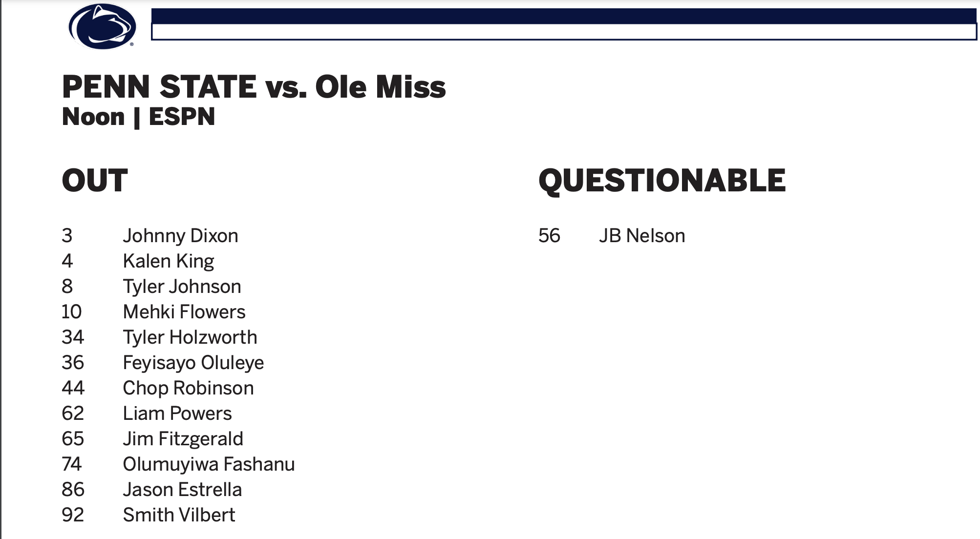Click Olumuyiwa Fashanu's name
The width and height of the screenshot is (980, 539).
click(209, 464)
